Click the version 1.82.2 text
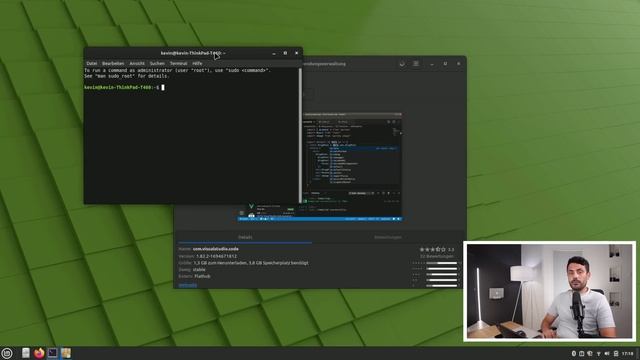The height and width of the screenshot is (360, 640). pyautogui.click(x=216, y=256)
